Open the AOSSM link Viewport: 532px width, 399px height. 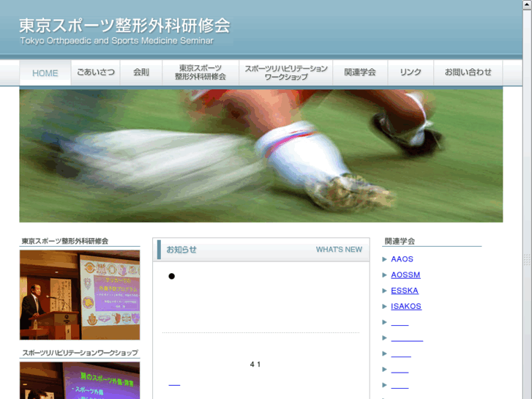tap(405, 275)
